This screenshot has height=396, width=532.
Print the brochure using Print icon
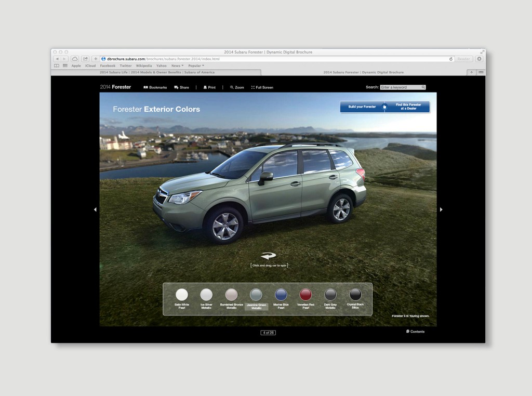click(209, 87)
